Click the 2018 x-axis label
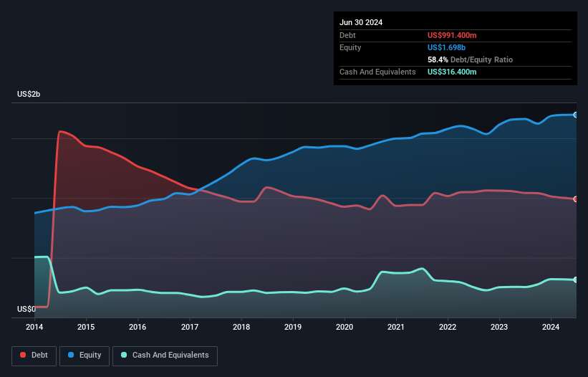The height and width of the screenshot is (377, 588). tap(241, 327)
